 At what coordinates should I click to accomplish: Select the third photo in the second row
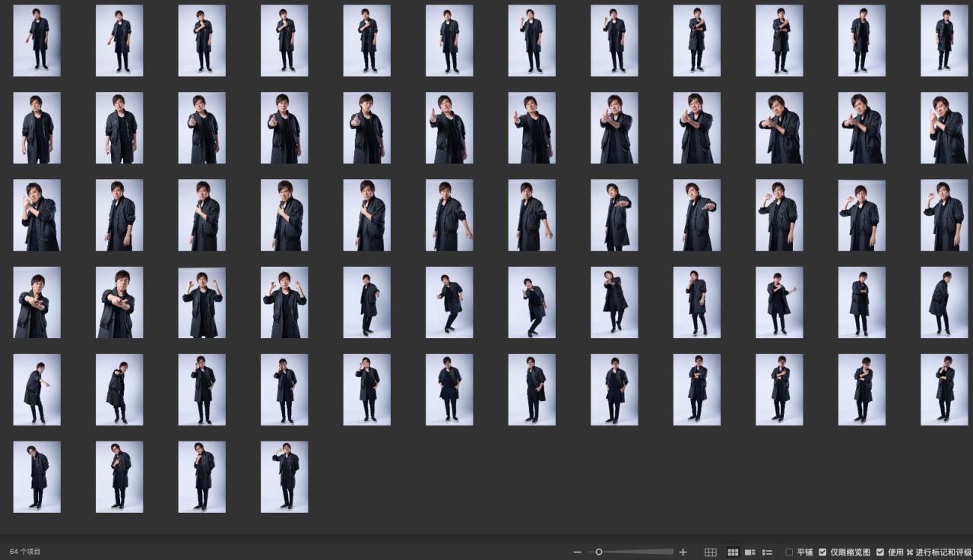(201, 128)
